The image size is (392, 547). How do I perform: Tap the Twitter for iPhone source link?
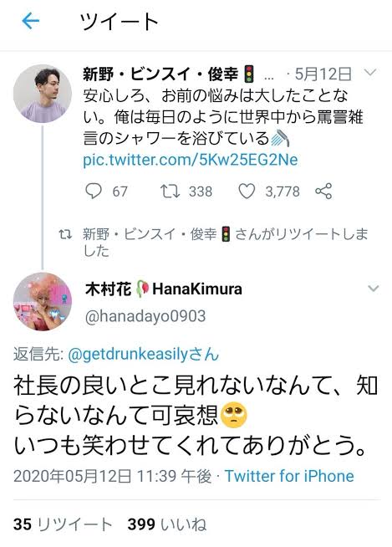[289, 476]
